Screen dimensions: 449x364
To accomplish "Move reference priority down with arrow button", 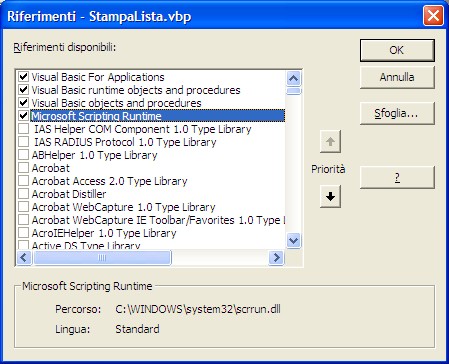I will click(x=330, y=197).
